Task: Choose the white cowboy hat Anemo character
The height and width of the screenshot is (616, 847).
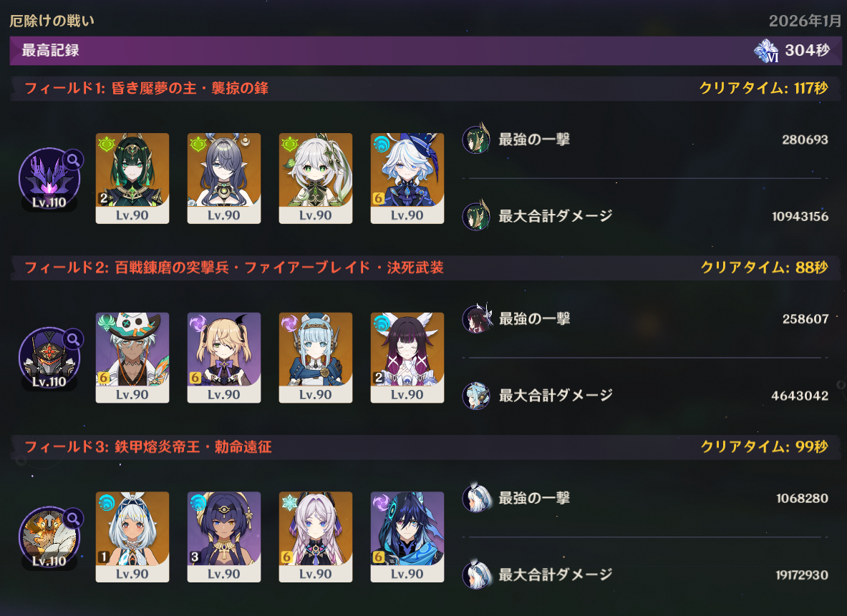Action: 132,358
